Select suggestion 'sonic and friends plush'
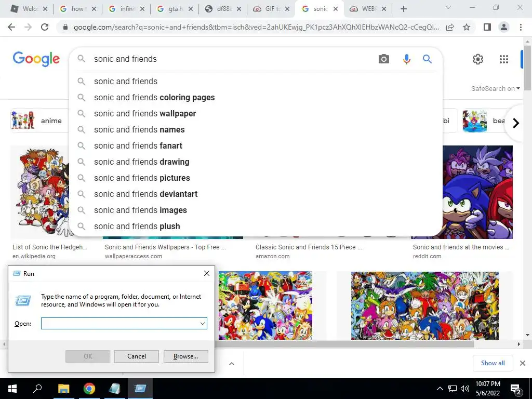This screenshot has height=399, width=532. [256, 227]
